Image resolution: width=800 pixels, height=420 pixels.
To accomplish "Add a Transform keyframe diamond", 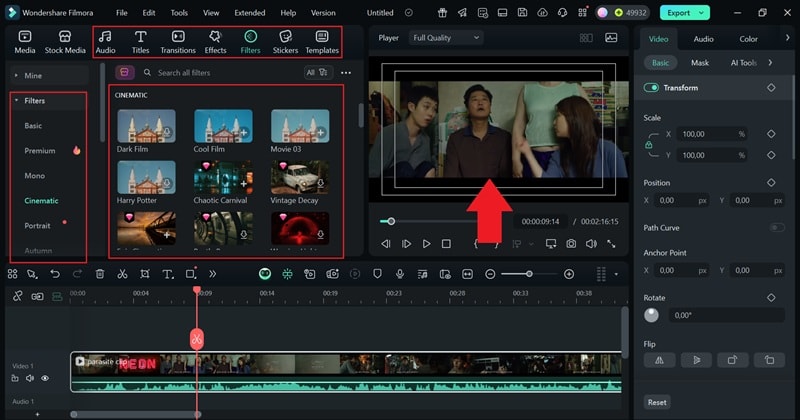I will (x=771, y=88).
